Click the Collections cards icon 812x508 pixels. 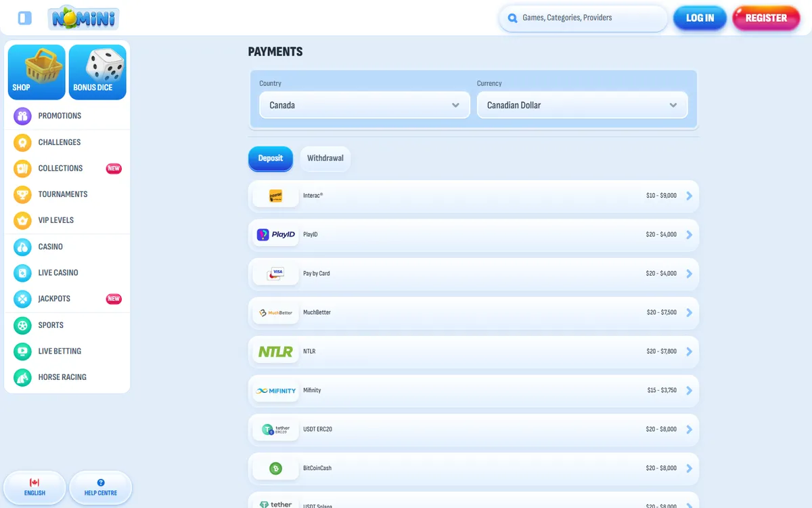pos(22,168)
